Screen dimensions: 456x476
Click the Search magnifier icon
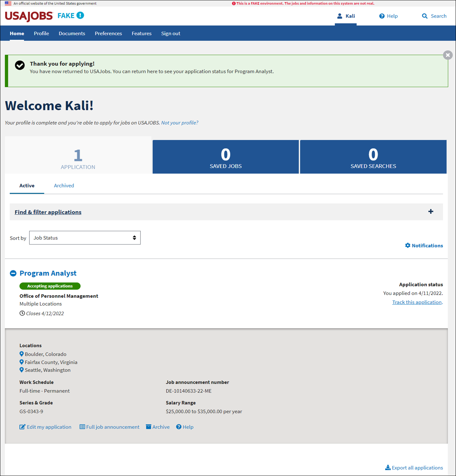424,16
